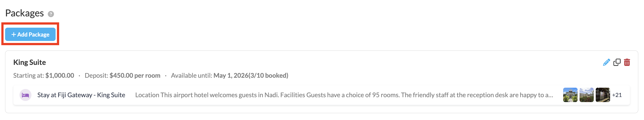Image resolution: width=644 pixels, height=120 pixels.
Task: Duplicate the King Suite package
Action: point(617,62)
